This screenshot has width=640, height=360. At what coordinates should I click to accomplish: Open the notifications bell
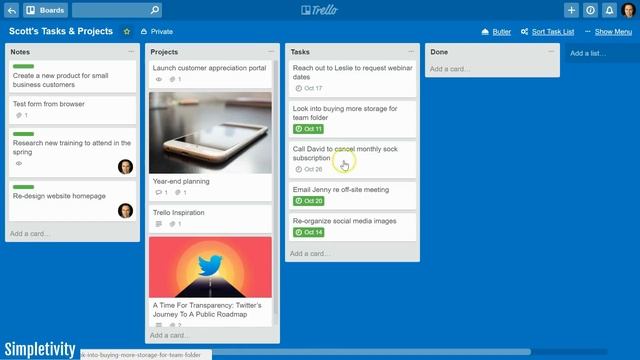click(x=609, y=10)
